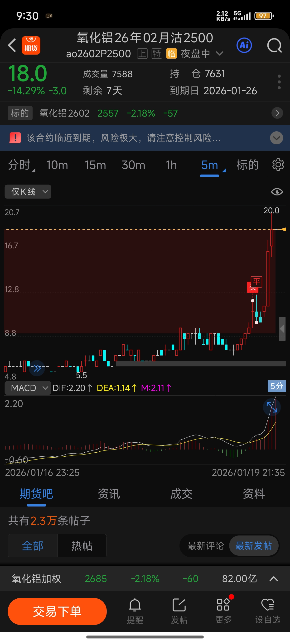Switch to the 期货吧 tab
The height and width of the screenshot is (644, 290).
pos(36,494)
